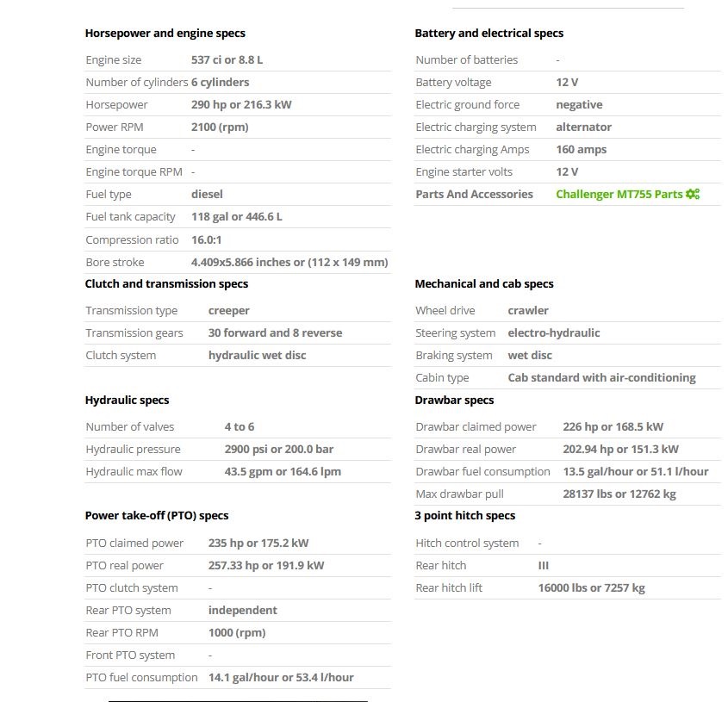This screenshot has height=702, width=728.
Task: Select the Power take-off (PTO) specs heading
Action: click(157, 516)
